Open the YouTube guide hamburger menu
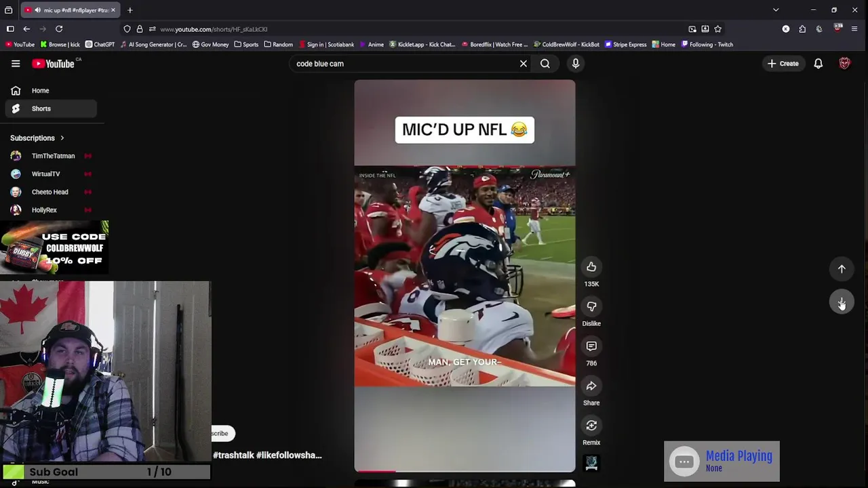Screen dimensions: 868x488 pyautogui.click(x=16, y=64)
